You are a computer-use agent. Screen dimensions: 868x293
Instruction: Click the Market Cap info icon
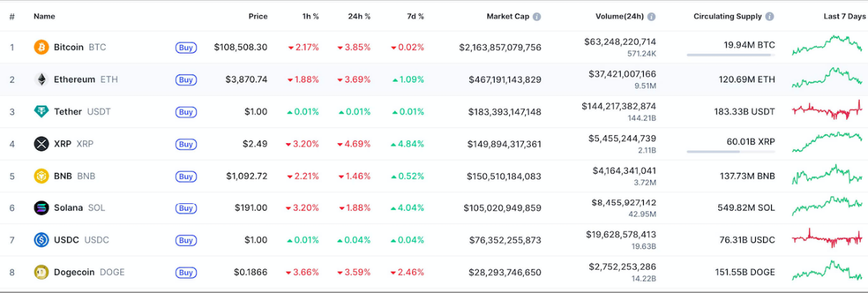coord(537,16)
